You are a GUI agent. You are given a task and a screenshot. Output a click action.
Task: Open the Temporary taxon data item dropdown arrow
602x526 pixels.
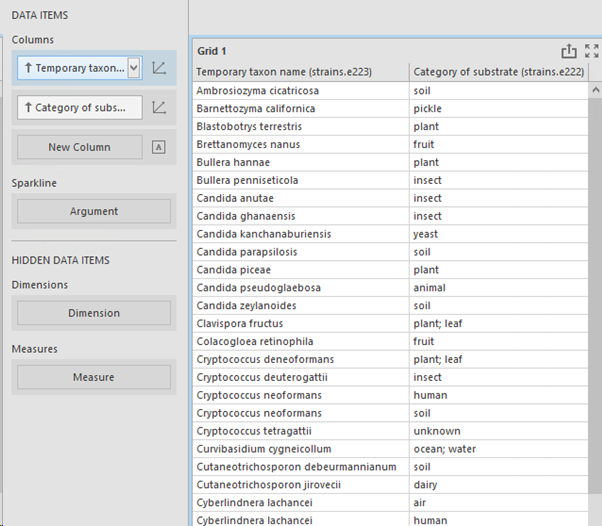point(134,68)
